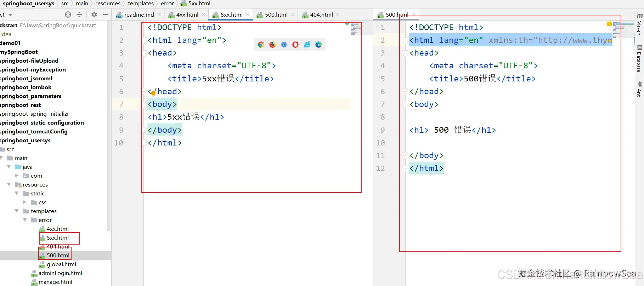This screenshot has width=644, height=286.
Task: Fold the body tag on line 7 left editor
Action: click(144, 104)
